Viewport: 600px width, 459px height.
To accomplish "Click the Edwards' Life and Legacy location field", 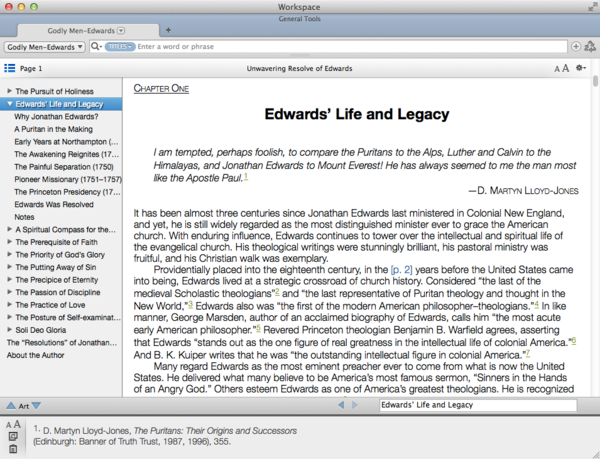I will click(x=478, y=405).
